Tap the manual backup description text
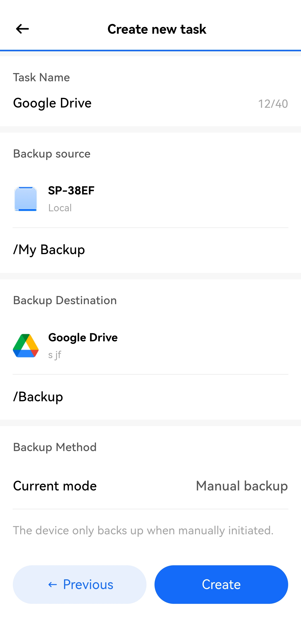This screenshot has width=301, height=644. [143, 530]
